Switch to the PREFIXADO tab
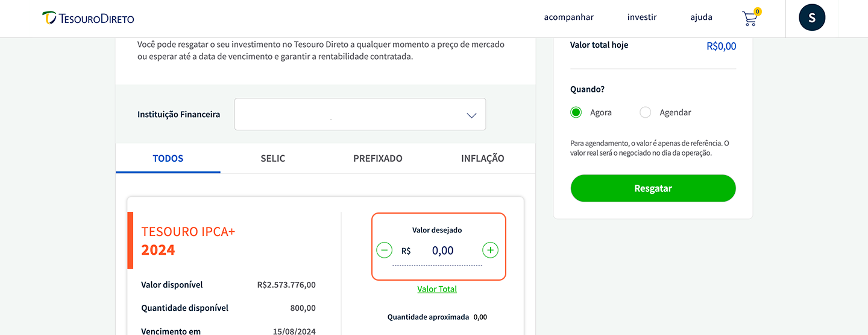This screenshot has height=335, width=868. (378, 159)
